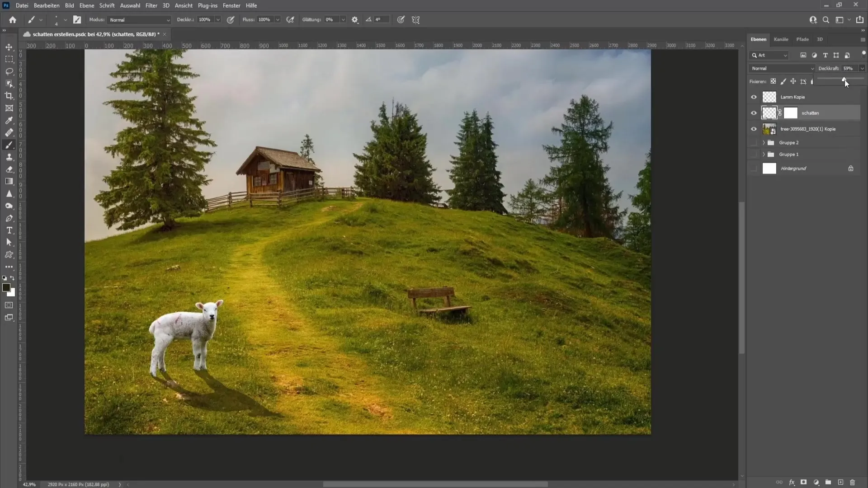
Task: Open the Ebene menu
Action: point(86,5)
